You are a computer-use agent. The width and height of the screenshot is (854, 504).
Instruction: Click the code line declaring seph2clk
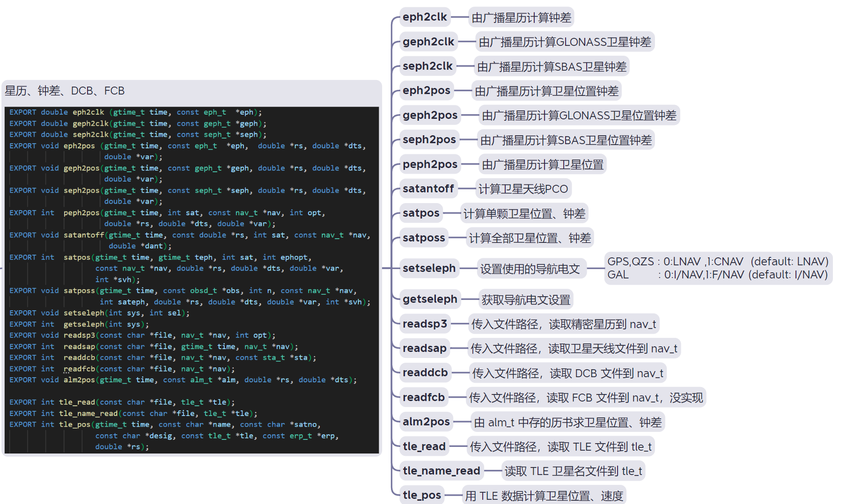pyautogui.click(x=138, y=135)
